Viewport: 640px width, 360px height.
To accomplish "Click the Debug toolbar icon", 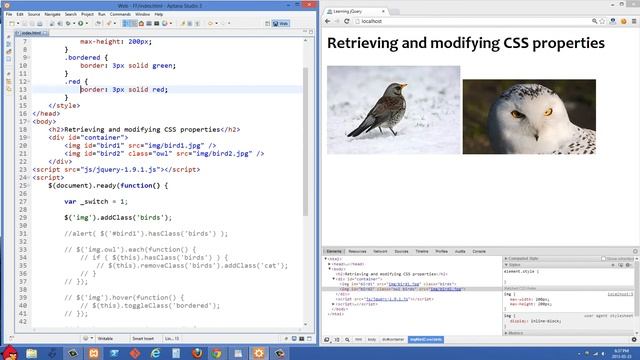I will (68, 24).
